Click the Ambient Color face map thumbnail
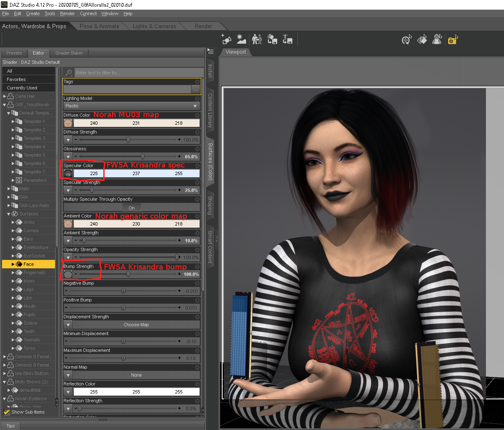The width and height of the screenshot is (504, 430). pos(68,224)
